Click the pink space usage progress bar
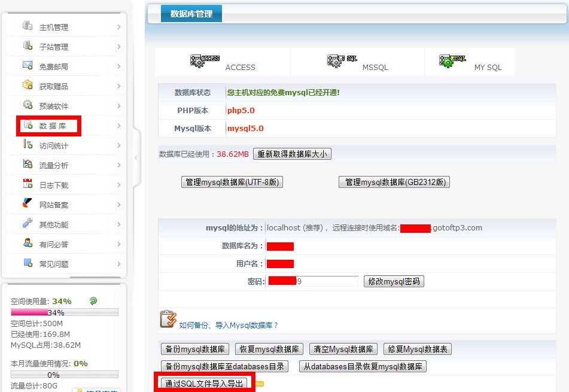This screenshot has width=569, height=392. (x=65, y=312)
